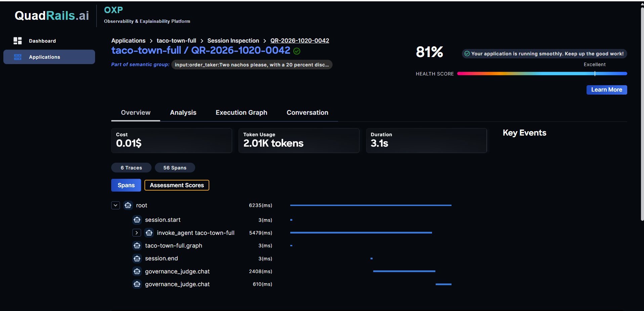
Task: Click the Token Usage 2.01K tokens card
Action: pos(299,141)
